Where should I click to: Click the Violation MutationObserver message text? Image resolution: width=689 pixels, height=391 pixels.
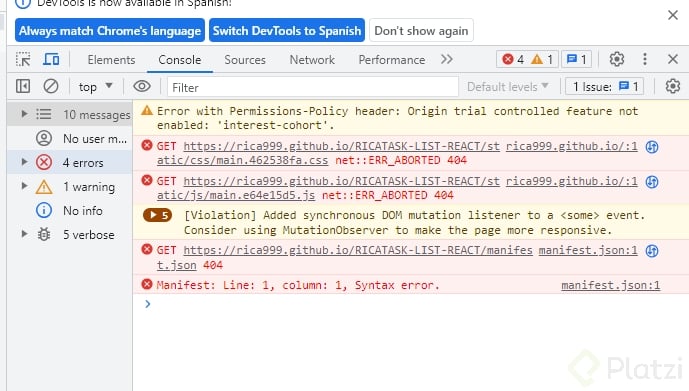pos(414,223)
